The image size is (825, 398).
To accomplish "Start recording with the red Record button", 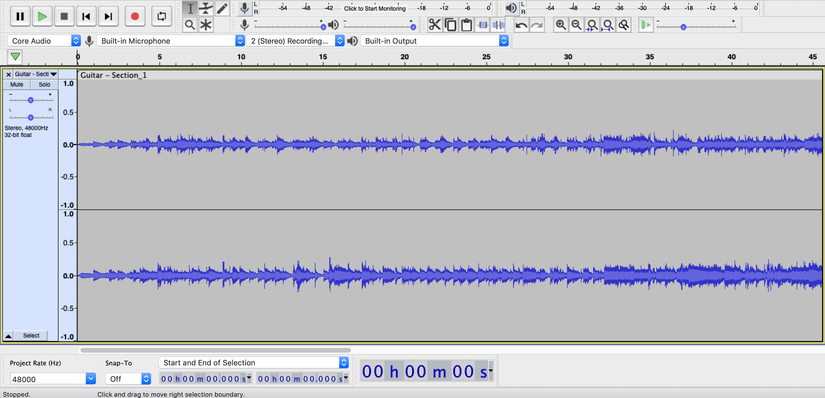I will (135, 16).
